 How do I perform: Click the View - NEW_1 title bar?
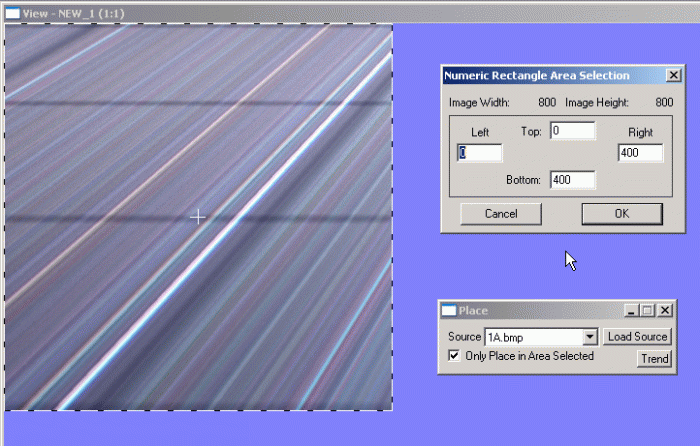click(200, 13)
